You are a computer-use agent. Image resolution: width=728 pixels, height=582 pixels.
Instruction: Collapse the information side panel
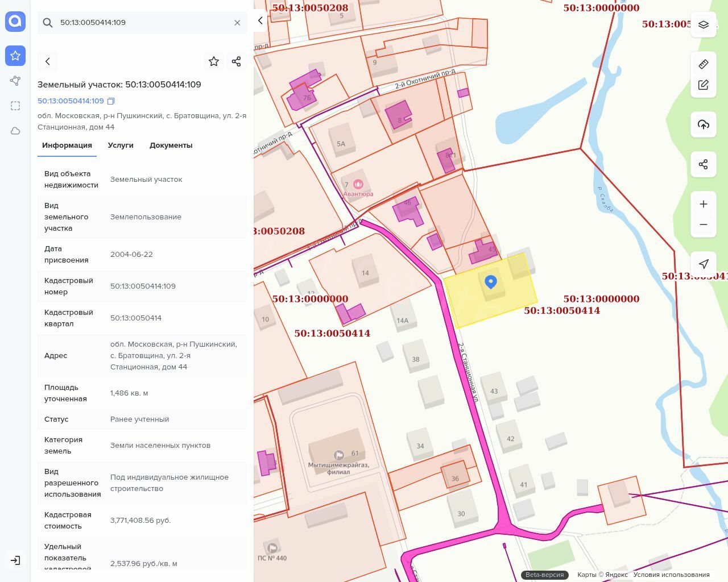point(260,21)
